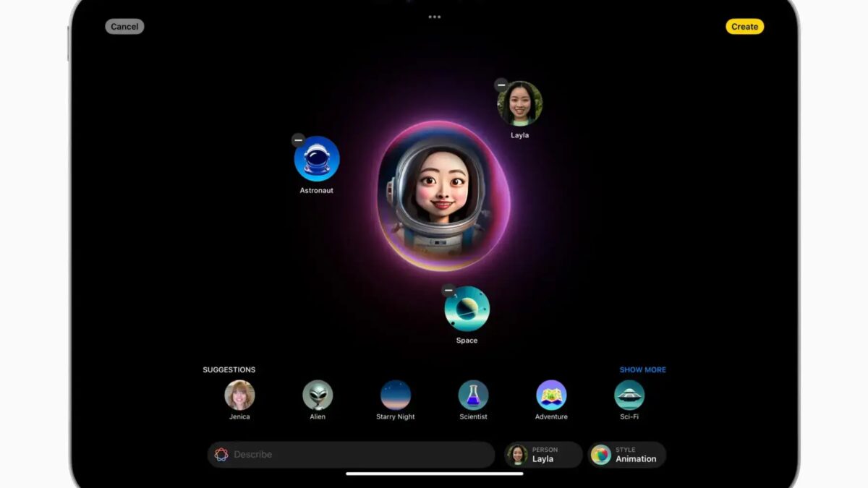Open the Style selector set to Animation

(x=627, y=454)
